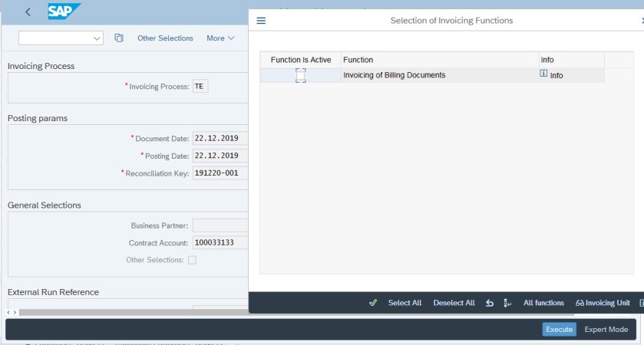
Task: Open the empty command dropdown field
Action: (61, 38)
